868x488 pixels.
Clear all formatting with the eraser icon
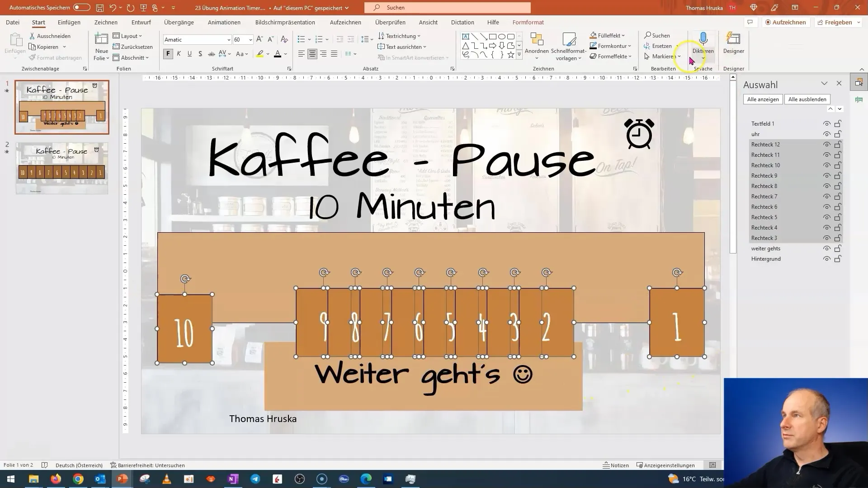284,39
